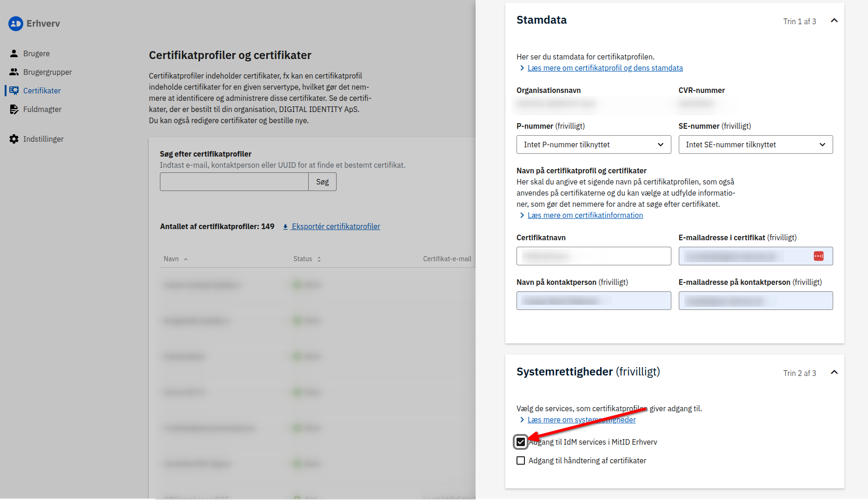Click the red password manager icon in the email field
This screenshot has height=500, width=868.
pyautogui.click(x=819, y=256)
